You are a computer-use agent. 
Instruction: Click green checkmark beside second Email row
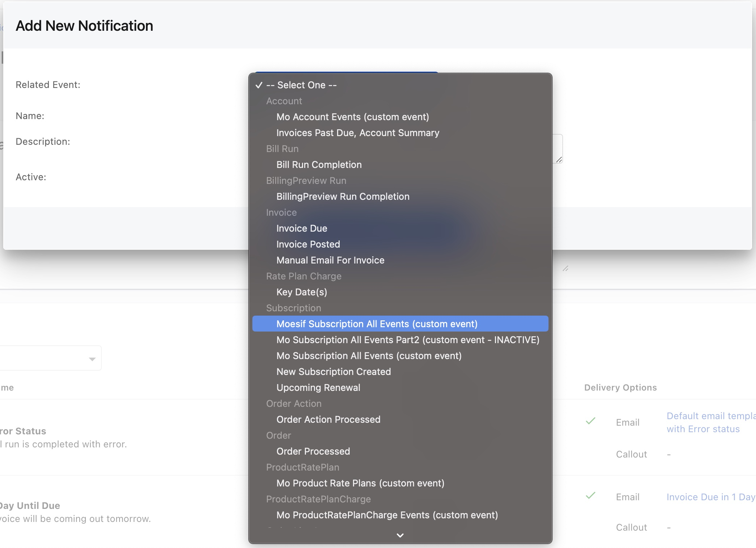(591, 496)
